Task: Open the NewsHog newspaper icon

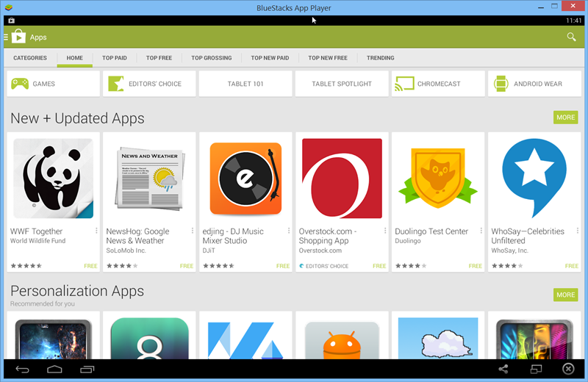Action: tap(150, 179)
